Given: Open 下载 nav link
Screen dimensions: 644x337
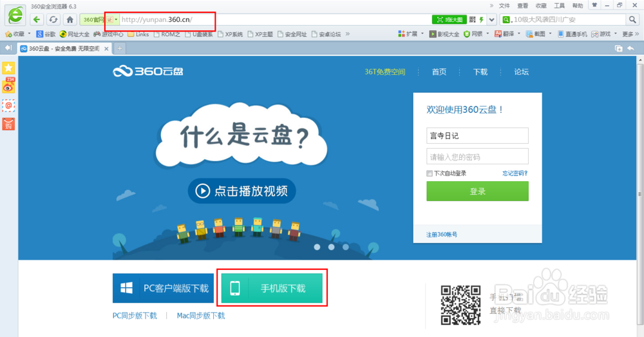Looking at the screenshot, I should click(480, 72).
